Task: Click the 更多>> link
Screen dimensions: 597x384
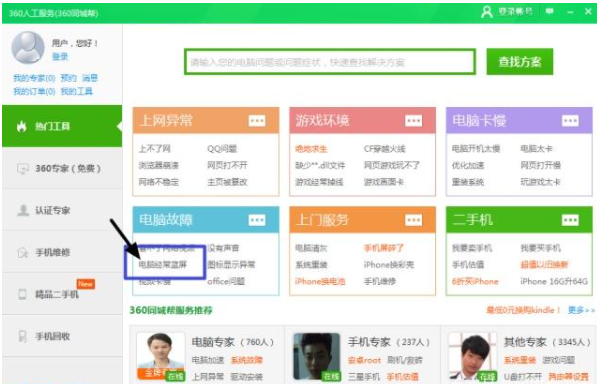Action: (581, 310)
